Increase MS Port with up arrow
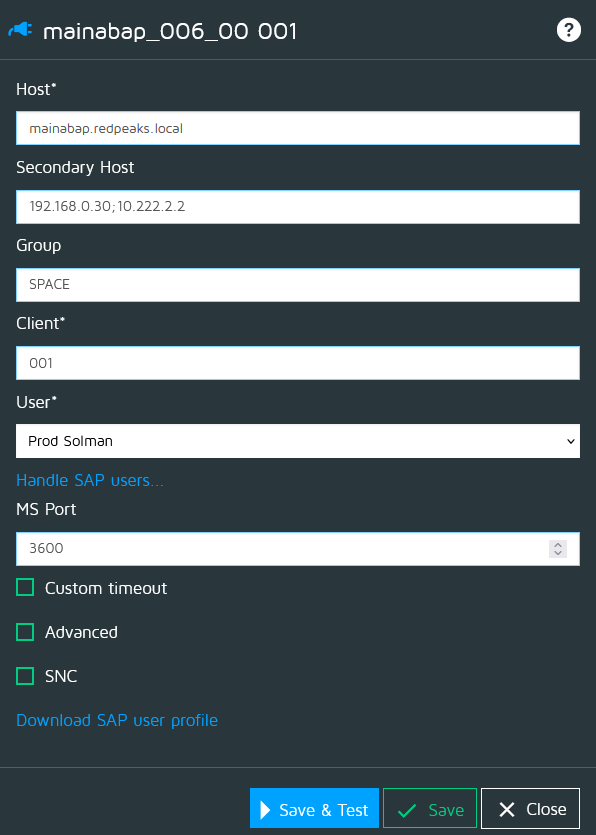 tap(558, 545)
